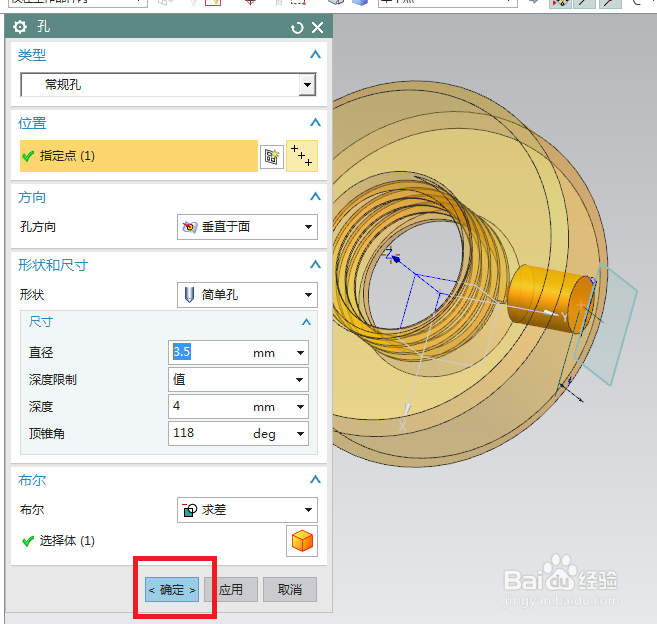Open the 简单孔 shape dropdown
The image size is (657, 624).
pyautogui.click(x=247, y=295)
